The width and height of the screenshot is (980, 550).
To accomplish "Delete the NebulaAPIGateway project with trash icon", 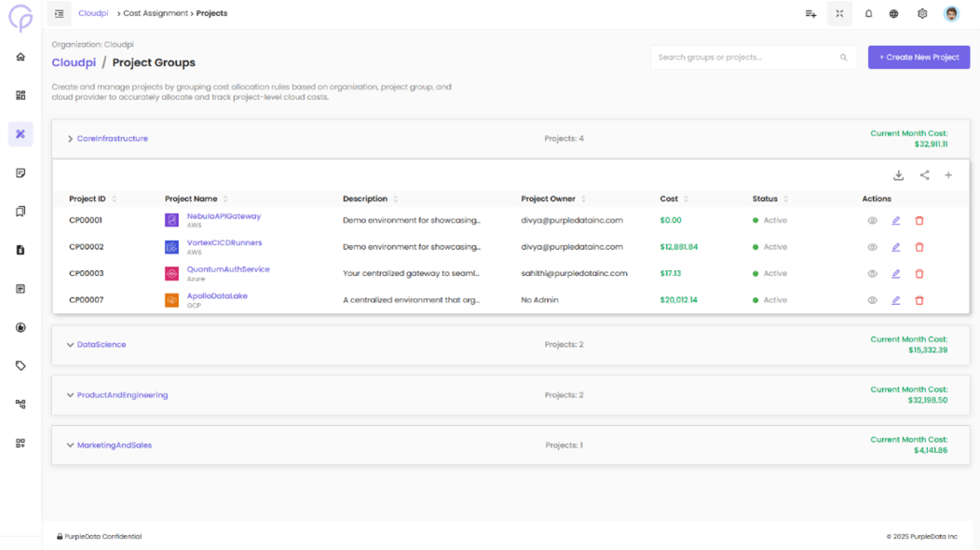I will coord(919,221).
